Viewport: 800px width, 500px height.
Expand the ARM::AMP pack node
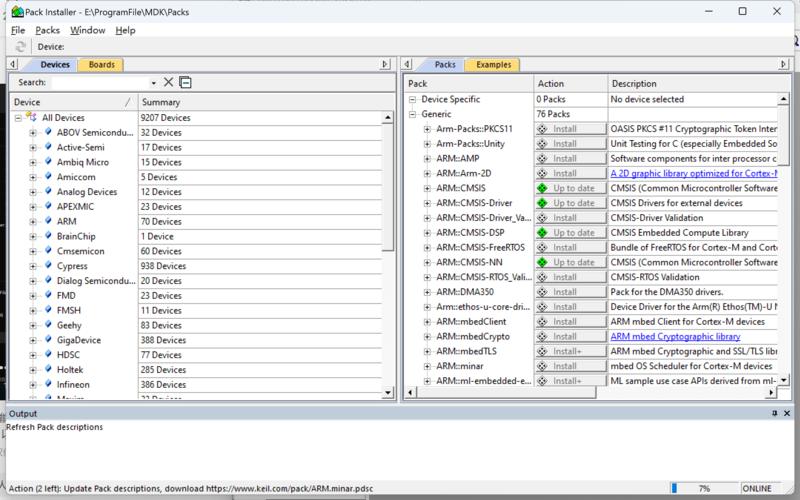[x=428, y=159]
